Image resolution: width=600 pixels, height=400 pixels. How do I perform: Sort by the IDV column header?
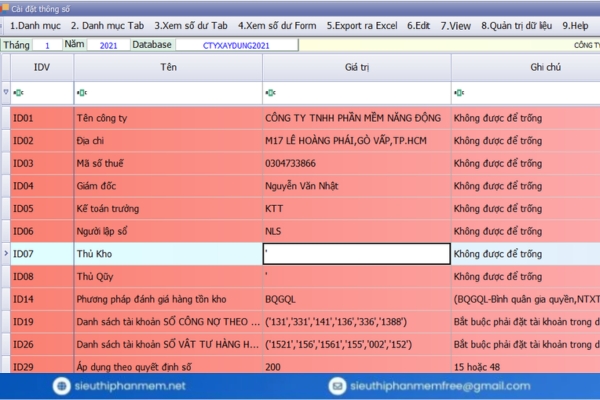[x=42, y=67]
